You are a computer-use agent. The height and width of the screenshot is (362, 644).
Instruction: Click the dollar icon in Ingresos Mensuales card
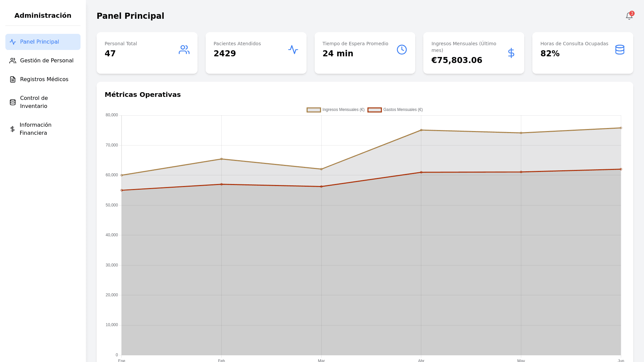(x=511, y=53)
